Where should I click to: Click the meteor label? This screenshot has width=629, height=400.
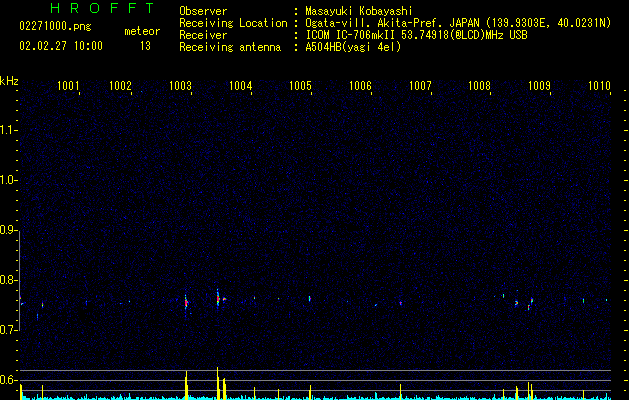pyautogui.click(x=142, y=31)
